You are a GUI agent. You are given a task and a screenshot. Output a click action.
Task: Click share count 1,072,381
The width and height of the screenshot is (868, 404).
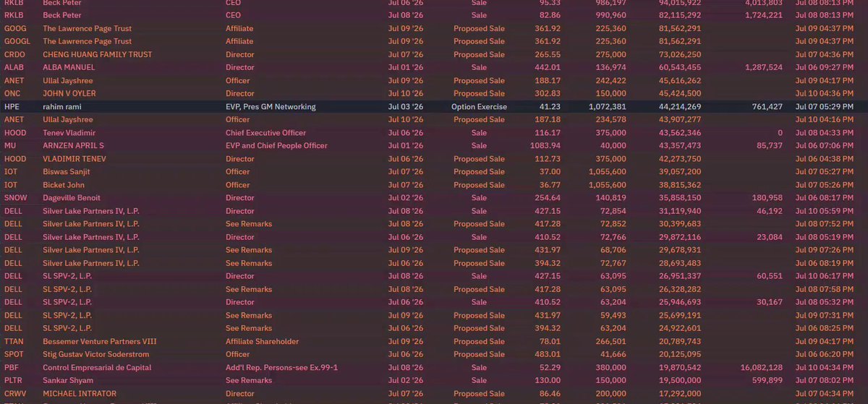[x=608, y=106]
